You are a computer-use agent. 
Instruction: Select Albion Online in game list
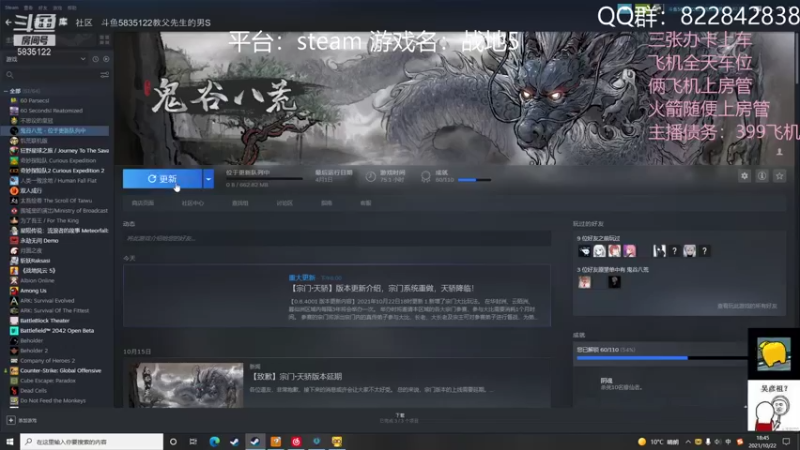(x=37, y=281)
